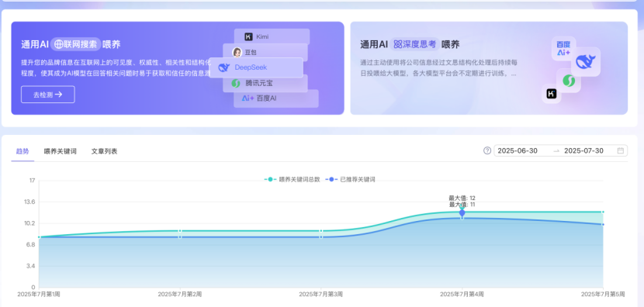The width and height of the screenshot is (644, 307).
Task: Switch to the 喂养关键词 tab
Action: coord(60,151)
